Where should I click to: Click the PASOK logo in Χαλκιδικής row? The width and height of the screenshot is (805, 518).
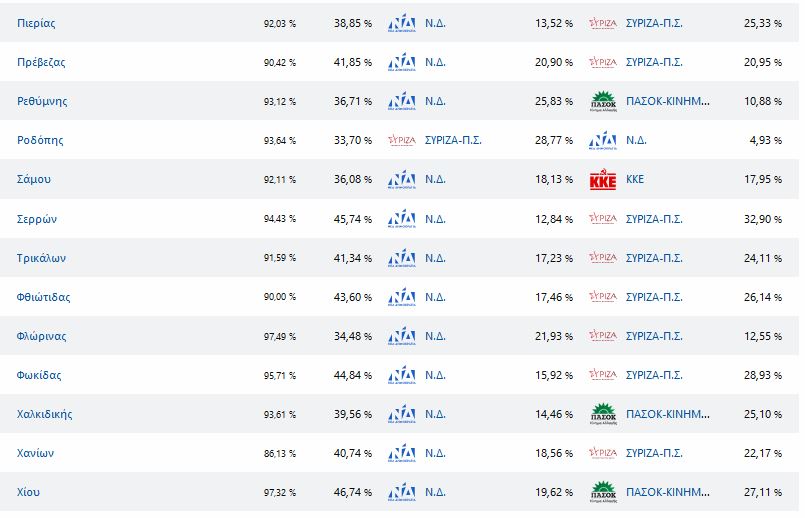pos(602,414)
